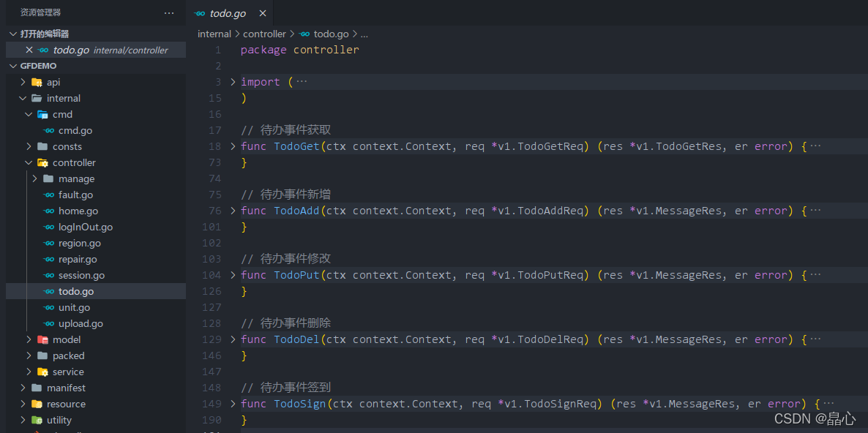The image size is (868, 433).
Task: Collapse the GFDEMO project section
Action: click(96, 66)
